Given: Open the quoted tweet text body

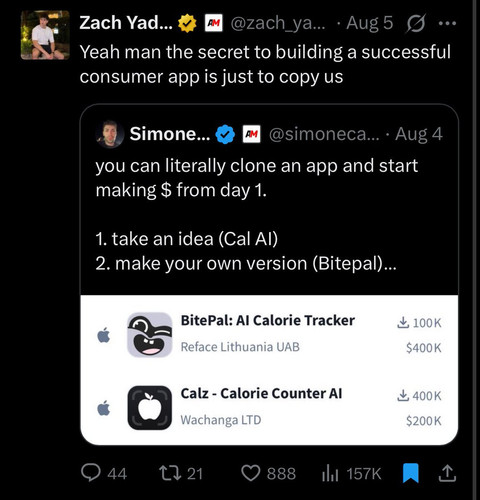Looking at the screenshot, I should coord(257,215).
